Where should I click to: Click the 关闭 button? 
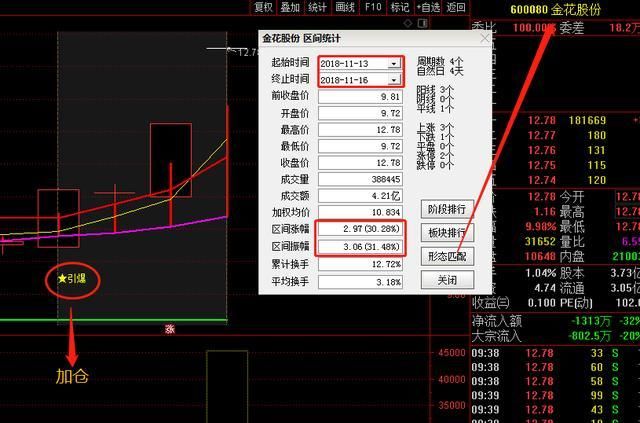(x=447, y=280)
